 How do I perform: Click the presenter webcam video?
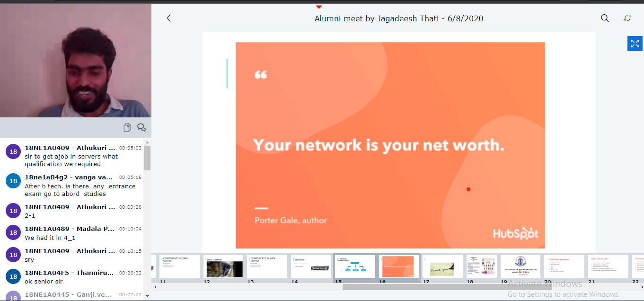[76, 61]
